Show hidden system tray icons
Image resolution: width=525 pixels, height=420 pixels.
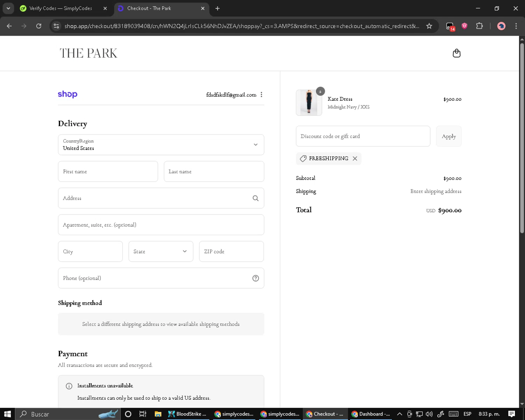(x=399, y=414)
